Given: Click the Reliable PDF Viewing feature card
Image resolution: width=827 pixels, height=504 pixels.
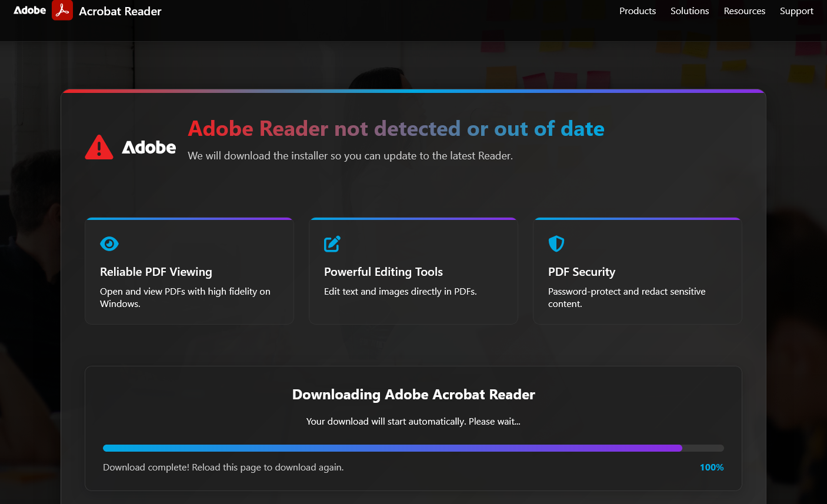Looking at the screenshot, I should point(189,271).
